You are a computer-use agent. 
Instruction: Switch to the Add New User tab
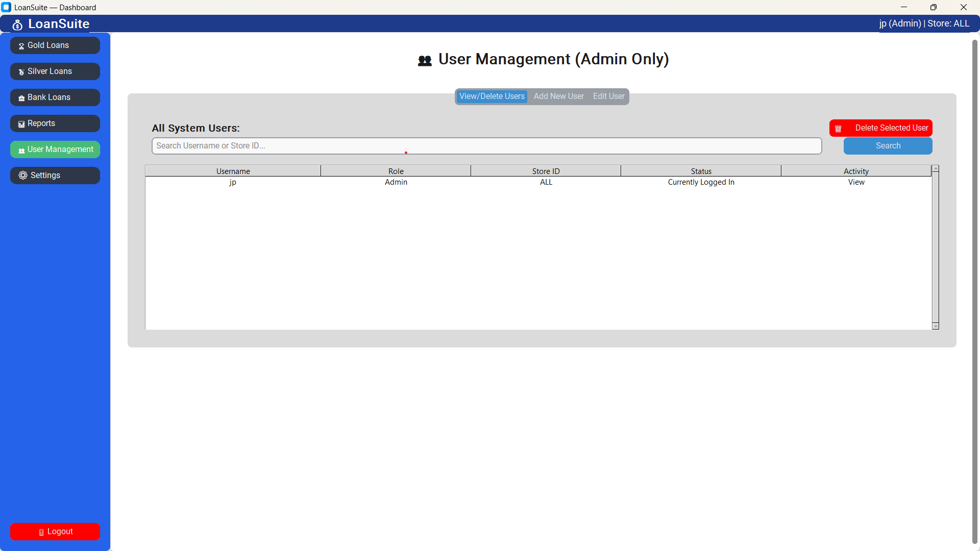(x=558, y=96)
